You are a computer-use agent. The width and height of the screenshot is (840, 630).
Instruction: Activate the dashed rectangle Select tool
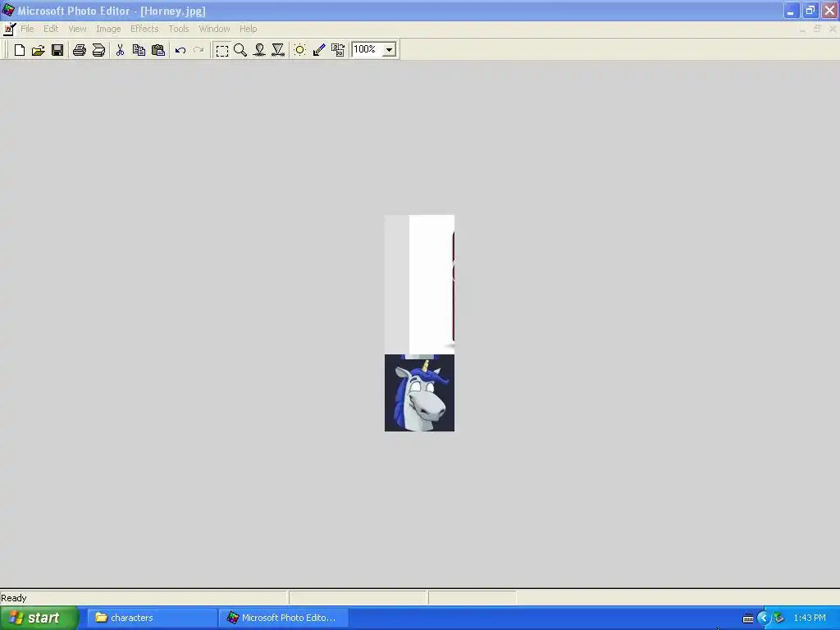coord(221,50)
